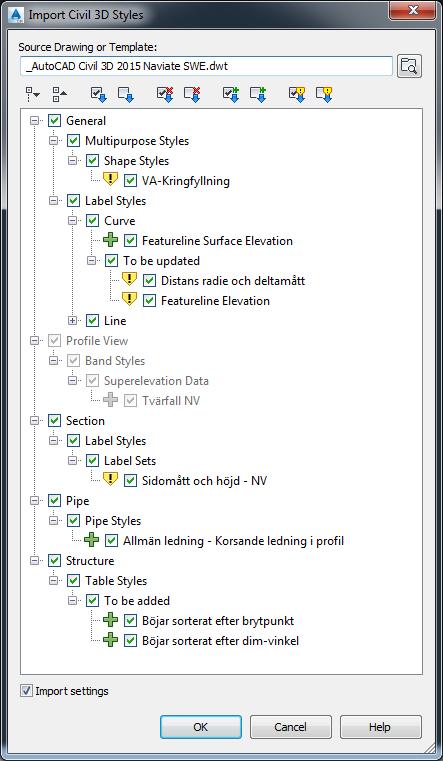Screen dimensions: 443x761
Task: Disable the Import settings checkbox
Action: [x=26, y=691]
